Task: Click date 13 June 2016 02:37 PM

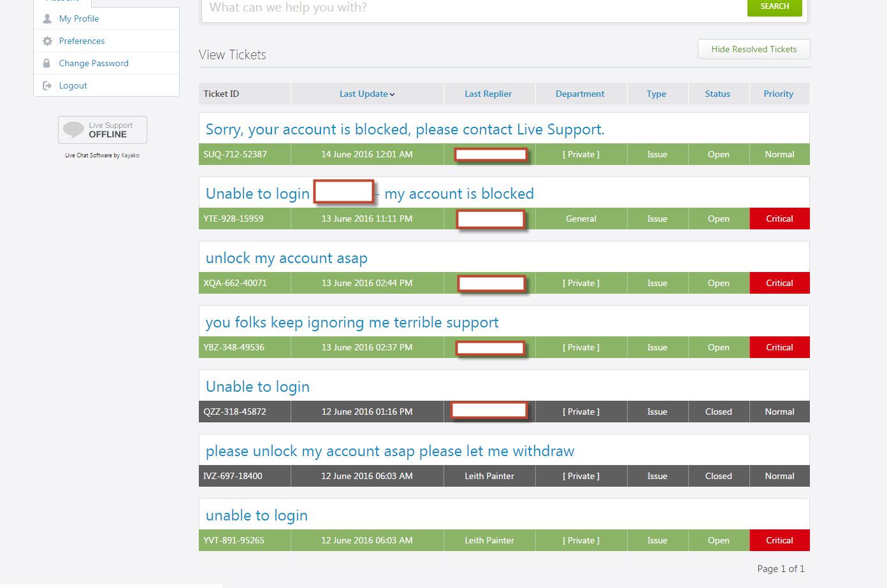Action: (367, 347)
